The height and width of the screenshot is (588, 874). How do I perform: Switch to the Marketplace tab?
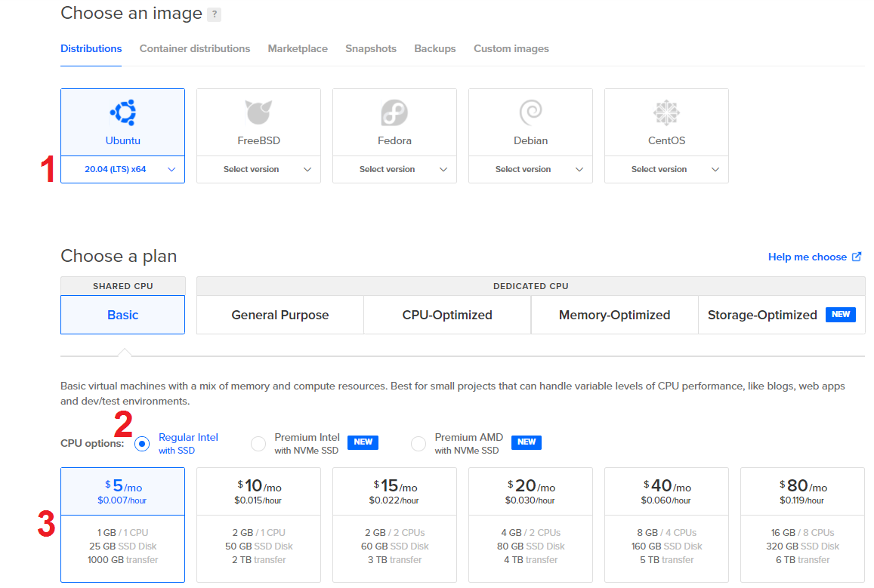point(298,48)
